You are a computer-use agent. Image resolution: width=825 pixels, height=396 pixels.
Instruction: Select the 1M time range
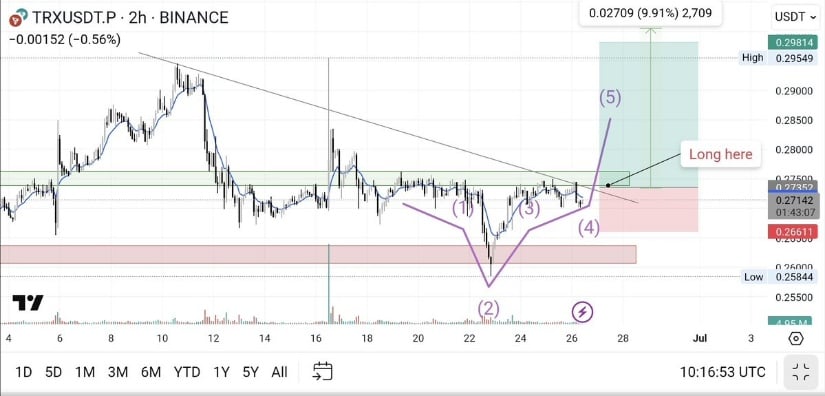click(x=85, y=372)
